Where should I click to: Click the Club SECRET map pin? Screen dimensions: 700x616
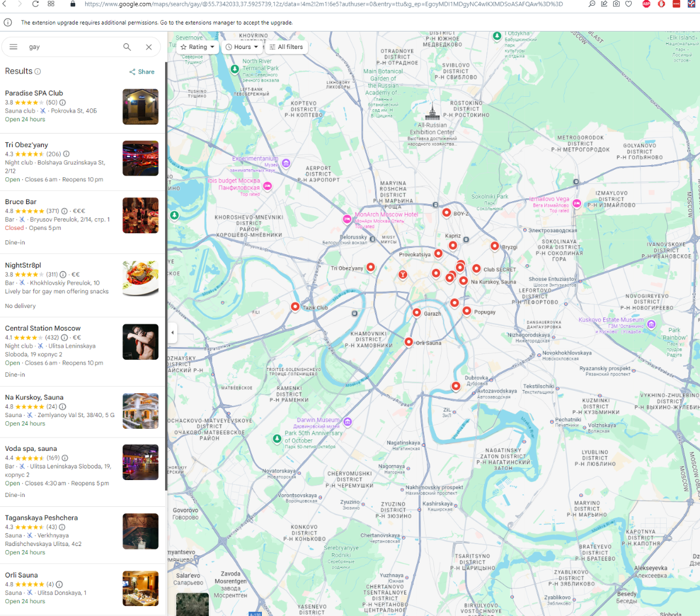(x=477, y=269)
